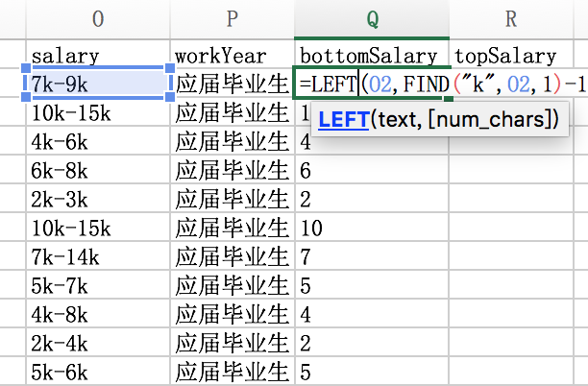Select the column P header
Viewport: 588px width, 386px height.
(232, 18)
